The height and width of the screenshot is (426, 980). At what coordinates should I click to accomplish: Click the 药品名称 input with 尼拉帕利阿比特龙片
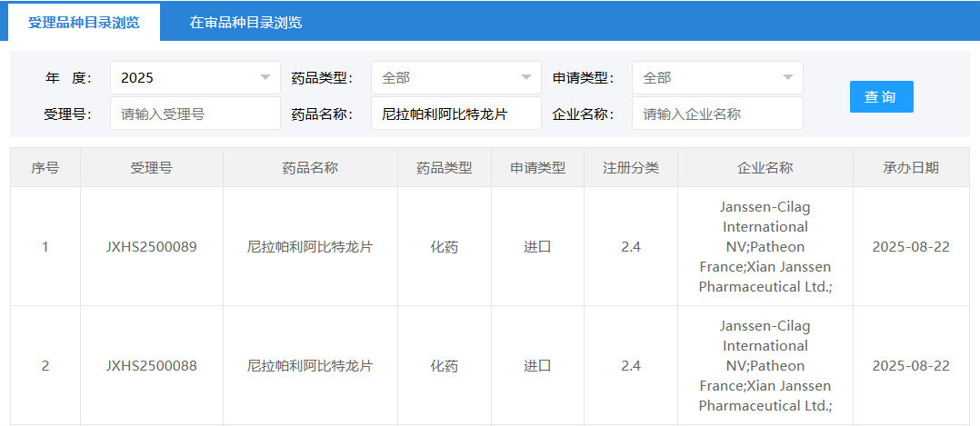456,114
